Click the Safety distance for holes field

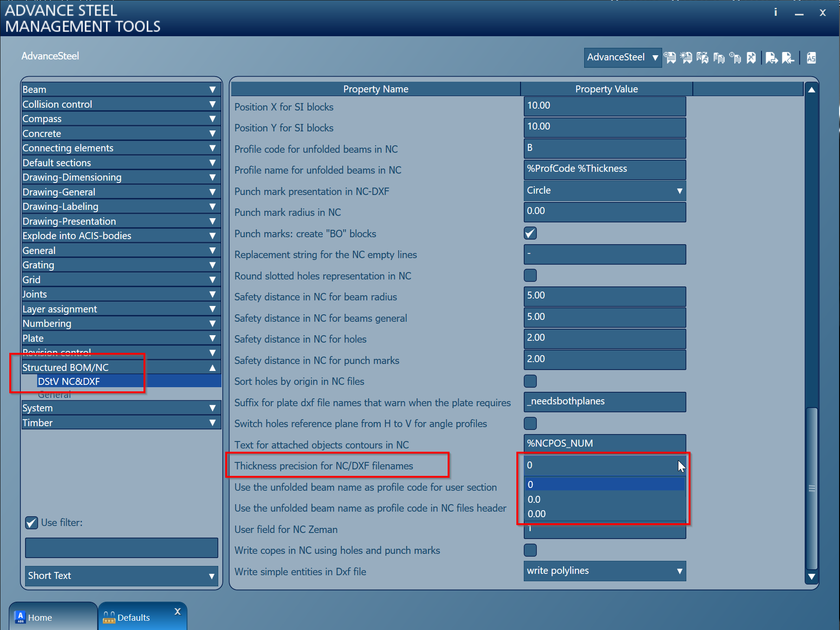point(605,338)
